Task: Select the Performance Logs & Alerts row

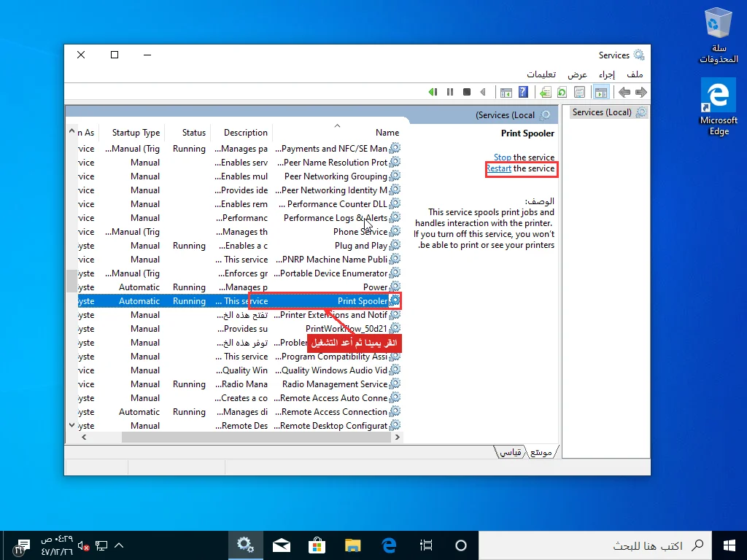Action: pos(239,217)
